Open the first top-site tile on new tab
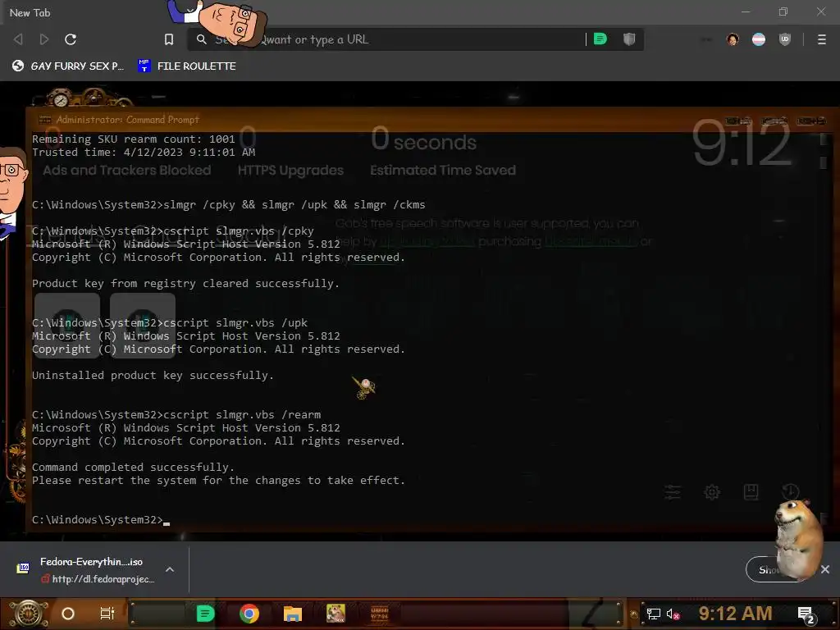 (x=67, y=325)
